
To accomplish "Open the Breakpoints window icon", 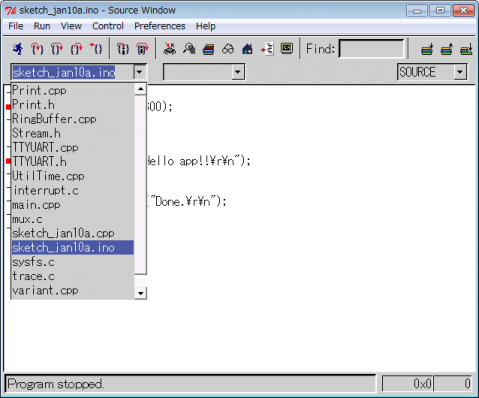I will 267,49.
